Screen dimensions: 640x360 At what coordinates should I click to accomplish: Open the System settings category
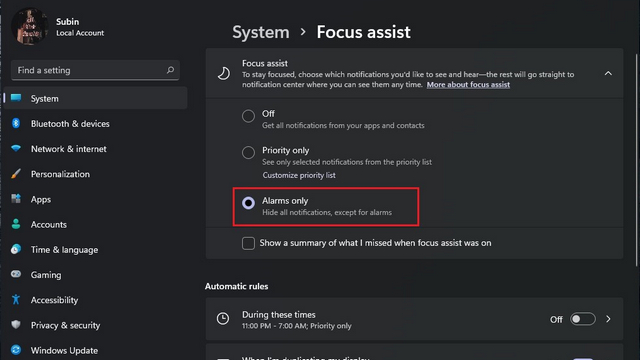pyautogui.click(x=96, y=98)
